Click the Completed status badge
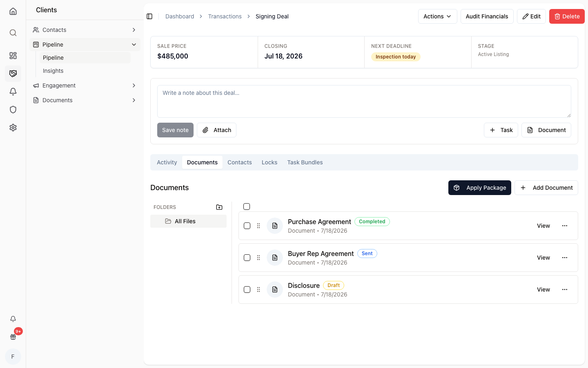The height and width of the screenshot is (368, 588). [x=372, y=222]
